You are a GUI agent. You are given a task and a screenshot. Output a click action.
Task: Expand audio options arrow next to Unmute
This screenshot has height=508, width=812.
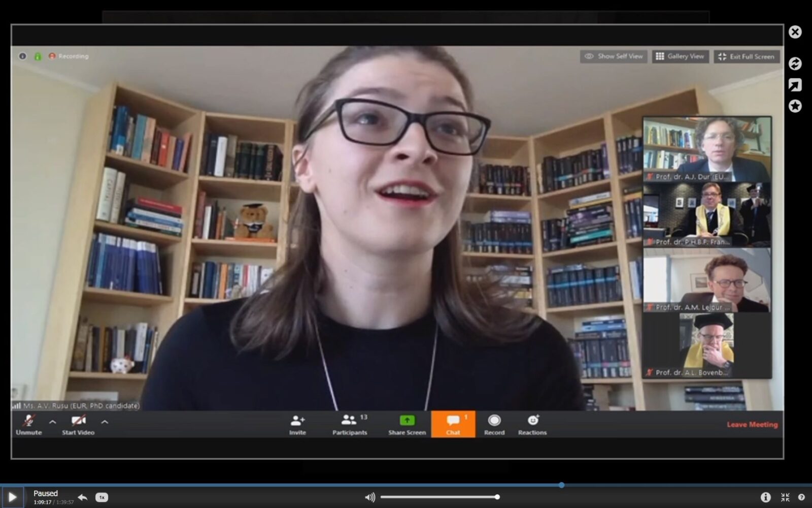(52, 422)
